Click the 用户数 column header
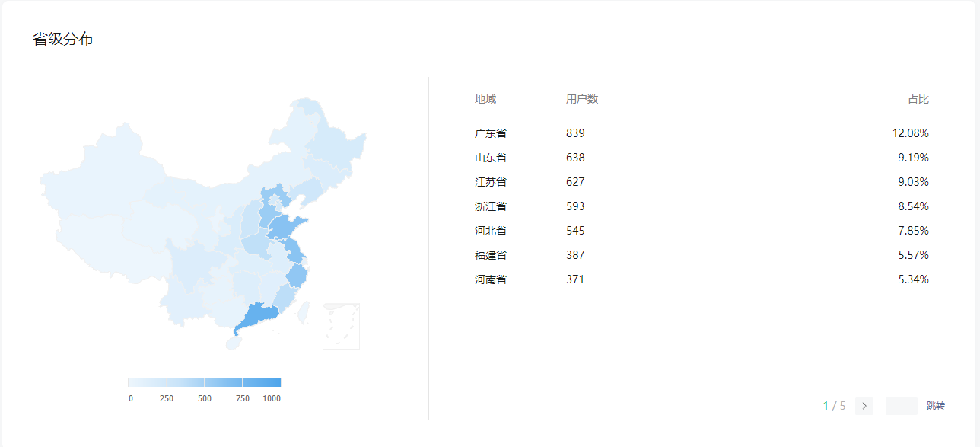Image resolution: width=980 pixels, height=447 pixels. pos(582,99)
